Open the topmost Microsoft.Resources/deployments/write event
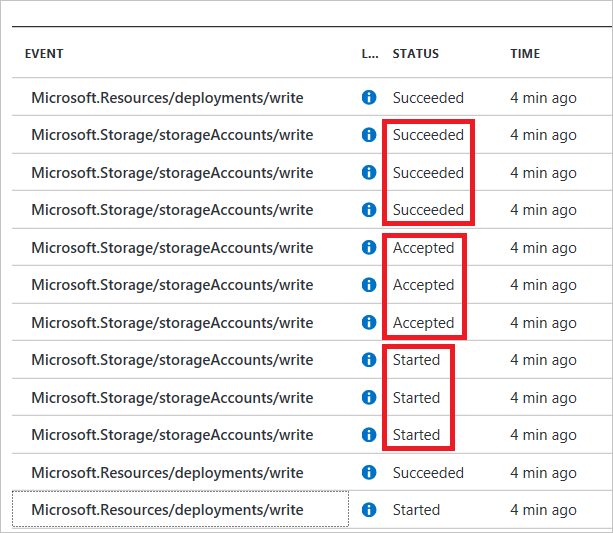 pos(167,98)
